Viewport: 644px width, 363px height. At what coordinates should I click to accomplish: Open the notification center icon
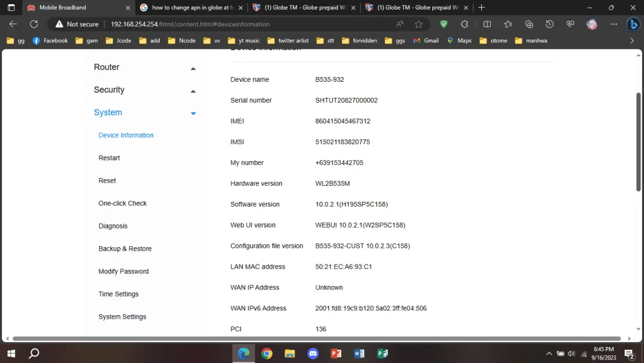pyautogui.click(x=629, y=353)
